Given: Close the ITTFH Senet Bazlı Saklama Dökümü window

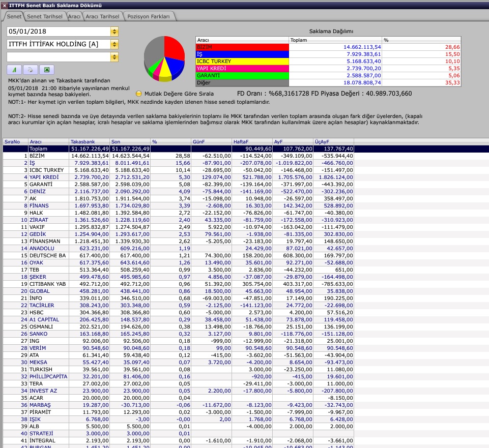Looking at the screenshot, I should tap(5, 5).
